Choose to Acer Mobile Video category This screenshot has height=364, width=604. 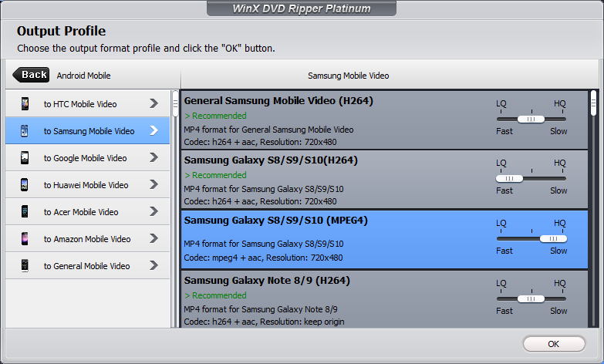point(87,211)
